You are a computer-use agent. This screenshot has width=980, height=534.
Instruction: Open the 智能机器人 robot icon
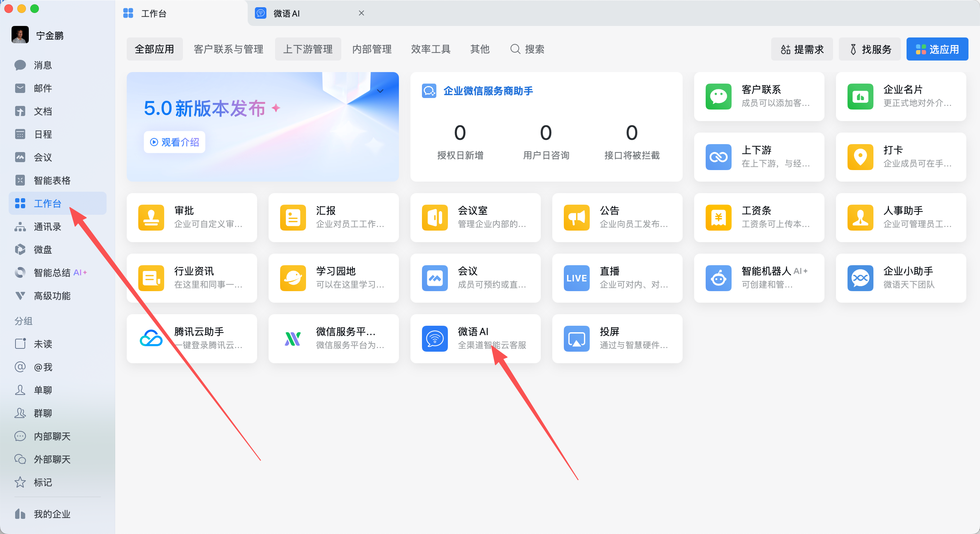pos(719,278)
